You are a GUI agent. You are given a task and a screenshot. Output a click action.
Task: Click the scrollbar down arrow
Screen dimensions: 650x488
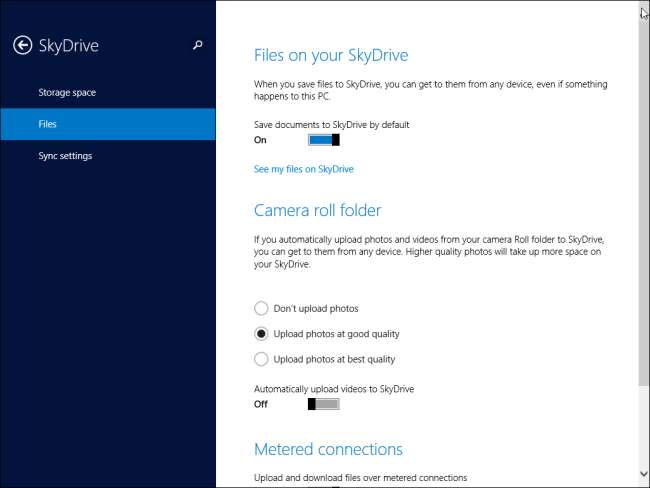(643, 473)
